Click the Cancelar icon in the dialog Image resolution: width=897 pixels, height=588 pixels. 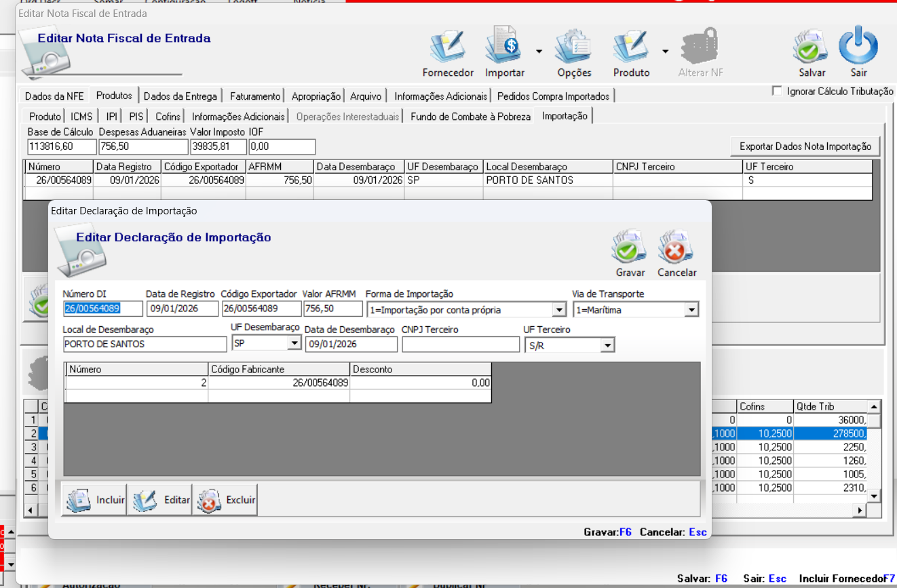tap(676, 249)
